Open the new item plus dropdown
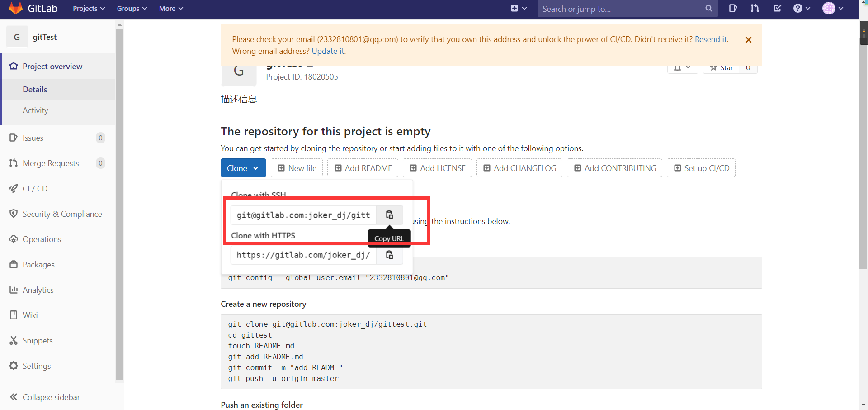 (519, 8)
